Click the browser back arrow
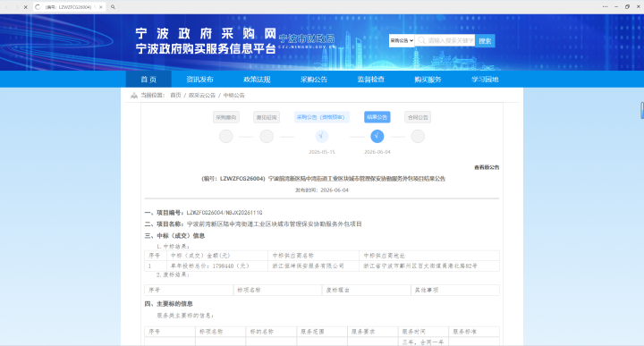The image size is (644, 346). point(7,7)
